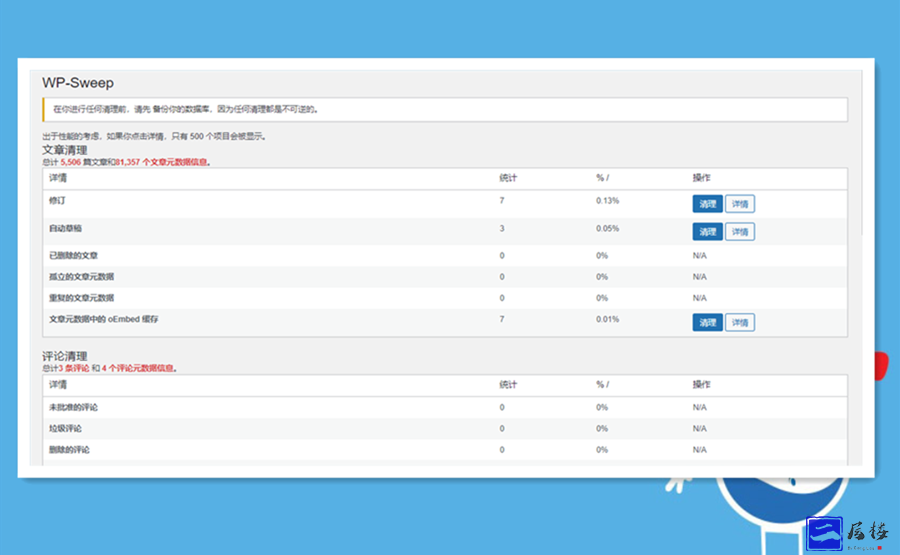Click N/A in 已删除的文章 row
900x555 pixels.
pos(700,255)
